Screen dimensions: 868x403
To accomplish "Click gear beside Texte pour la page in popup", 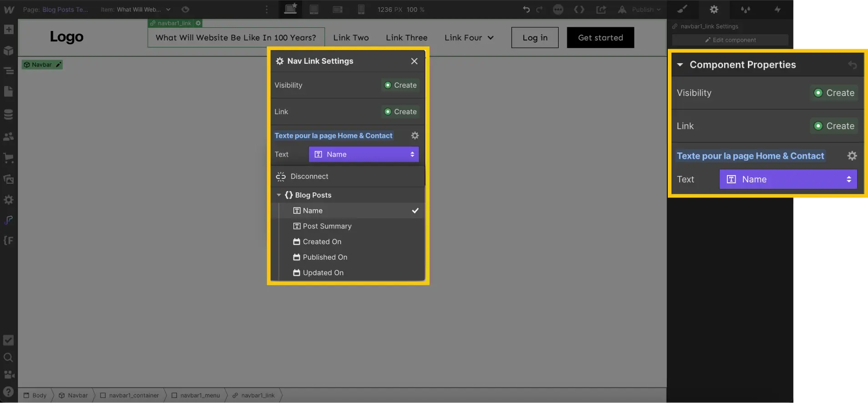I will [415, 136].
